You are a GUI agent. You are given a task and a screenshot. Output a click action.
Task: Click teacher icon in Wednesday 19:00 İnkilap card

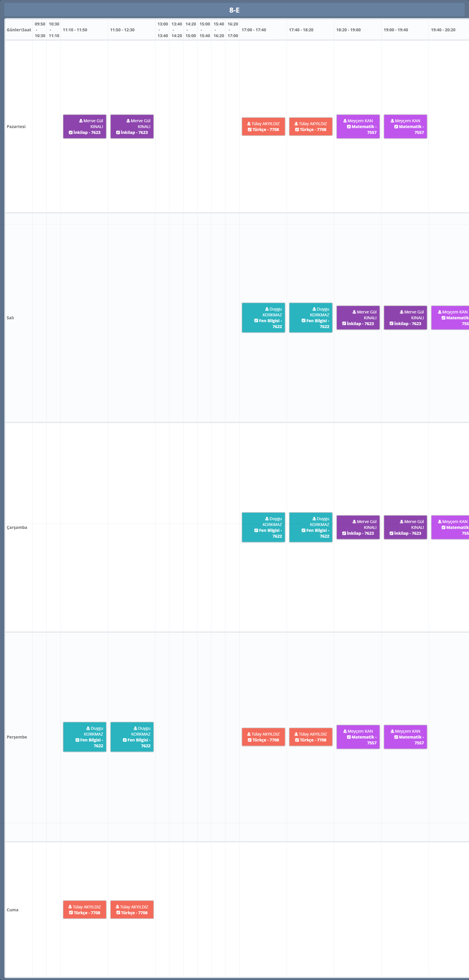coord(401,522)
